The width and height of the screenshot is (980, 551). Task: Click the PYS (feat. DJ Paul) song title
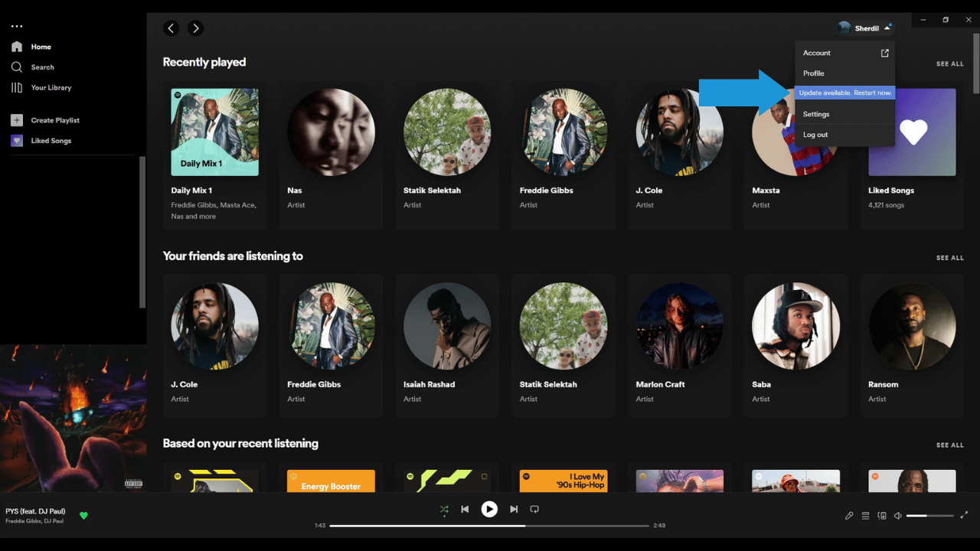[35, 511]
